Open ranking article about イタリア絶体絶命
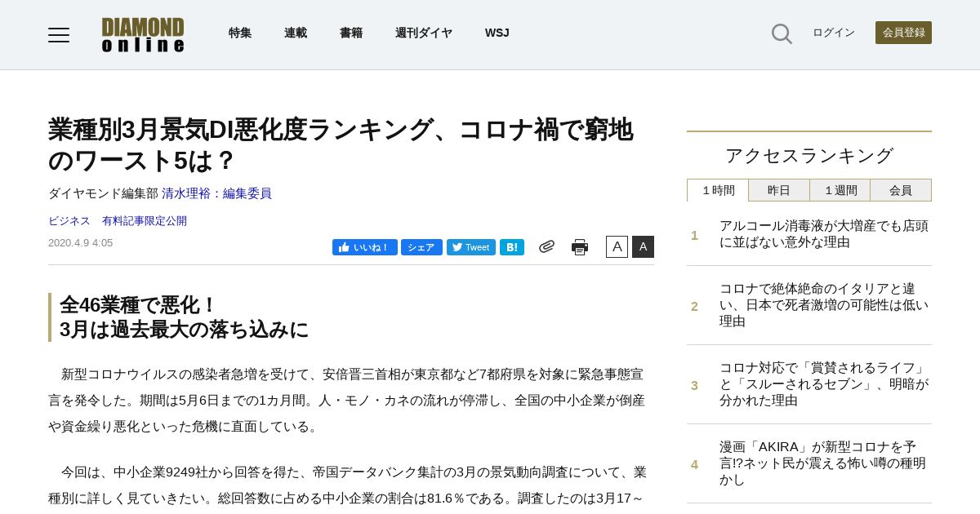Image resolution: width=980 pixels, height=514 pixels. [x=824, y=305]
